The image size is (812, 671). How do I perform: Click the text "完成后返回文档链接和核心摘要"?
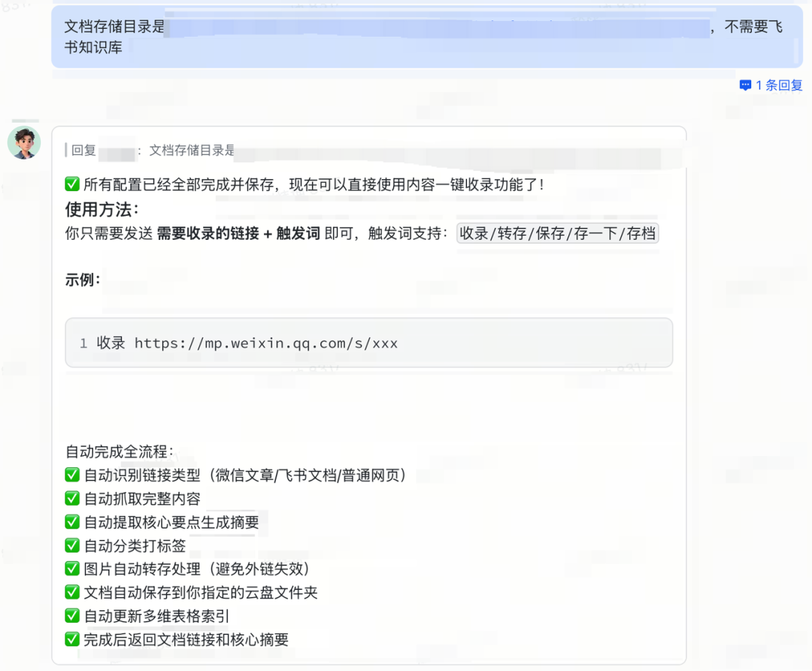point(186,640)
